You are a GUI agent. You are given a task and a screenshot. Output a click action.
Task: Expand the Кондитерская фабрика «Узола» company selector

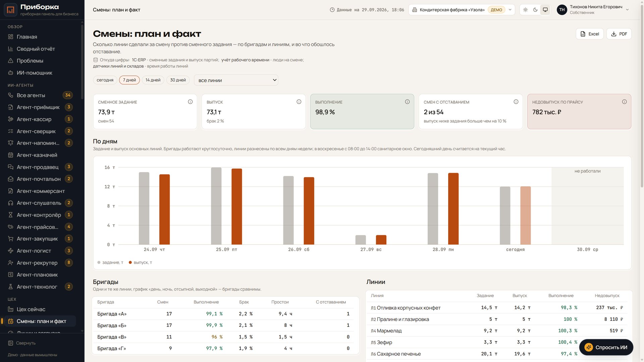tap(462, 10)
